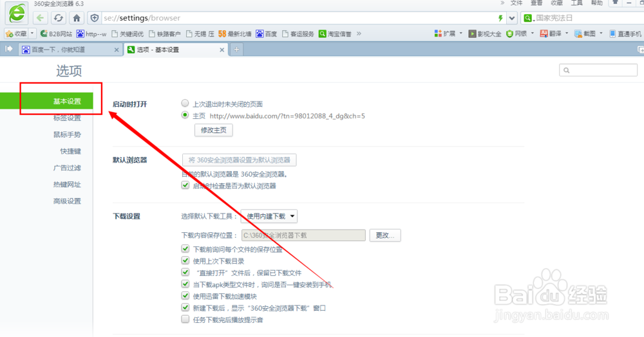The width and height of the screenshot is (644, 337).
Task: Expand the 网银 dropdown arrow
Action: click(533, 33)
